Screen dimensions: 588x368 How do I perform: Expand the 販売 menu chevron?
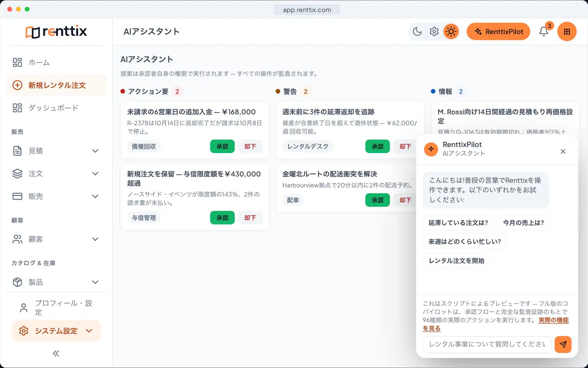coord(95,197)
